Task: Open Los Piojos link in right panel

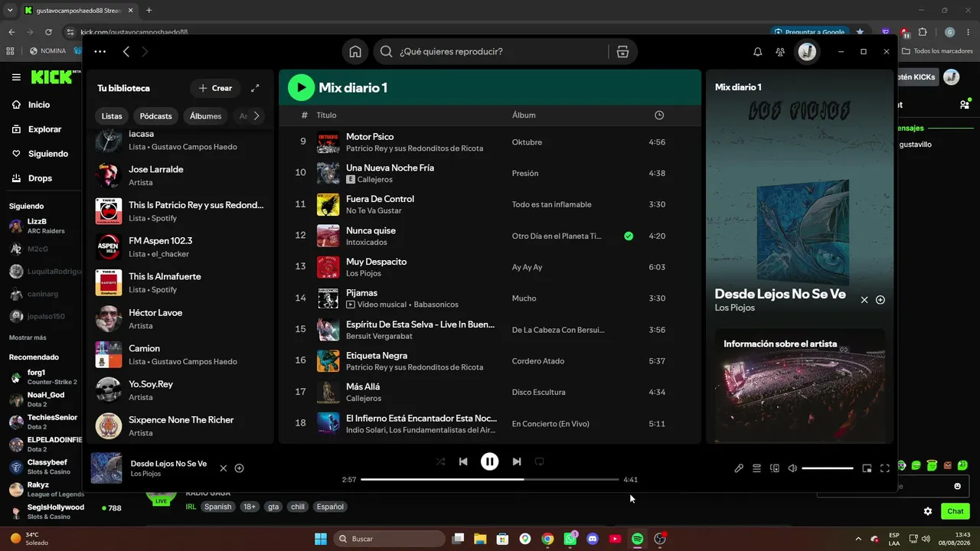Action: 735,308
